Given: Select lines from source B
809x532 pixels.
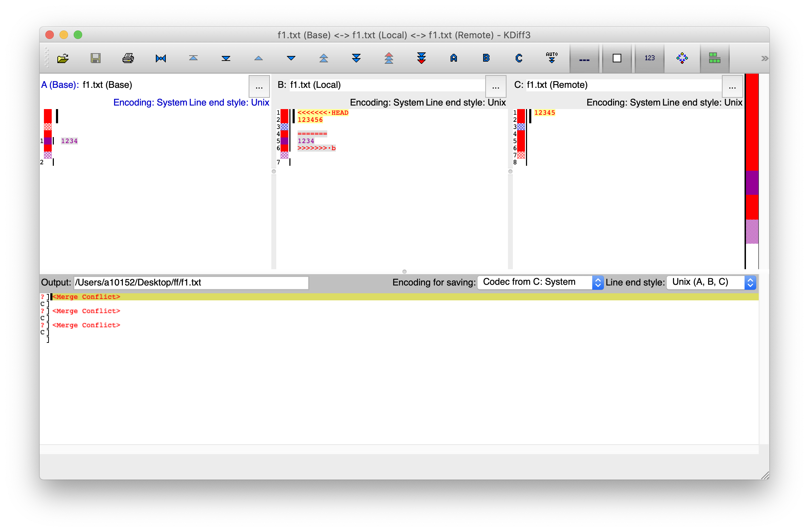Looking at the screenshot, I should 486,58.
